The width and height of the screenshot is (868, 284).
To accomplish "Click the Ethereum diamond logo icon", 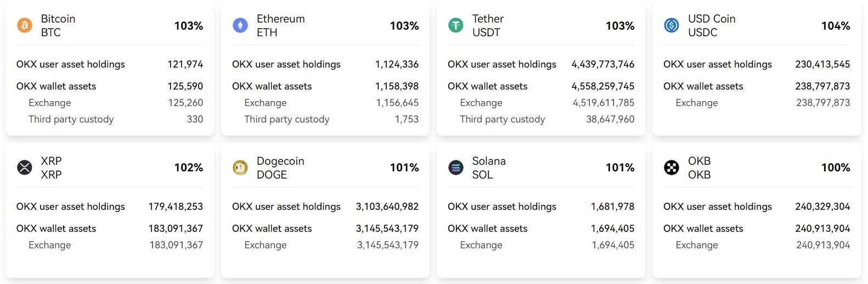I will [240, 25].
